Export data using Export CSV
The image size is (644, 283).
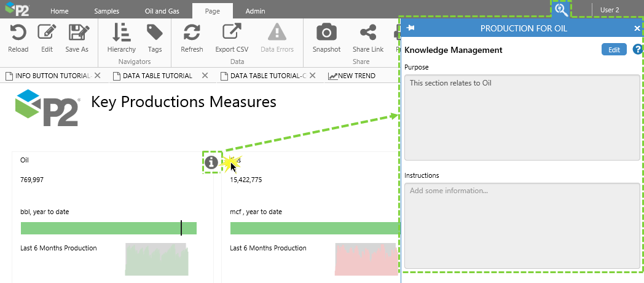(x=232, y=33)
